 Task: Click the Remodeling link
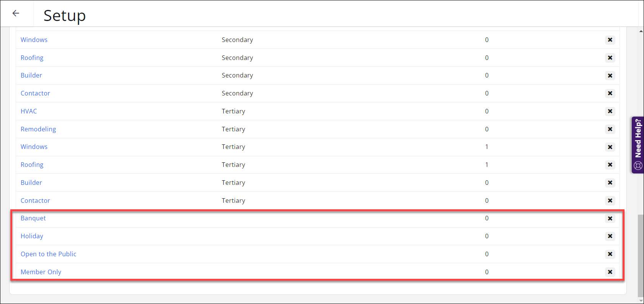click(x=38, y=129)
